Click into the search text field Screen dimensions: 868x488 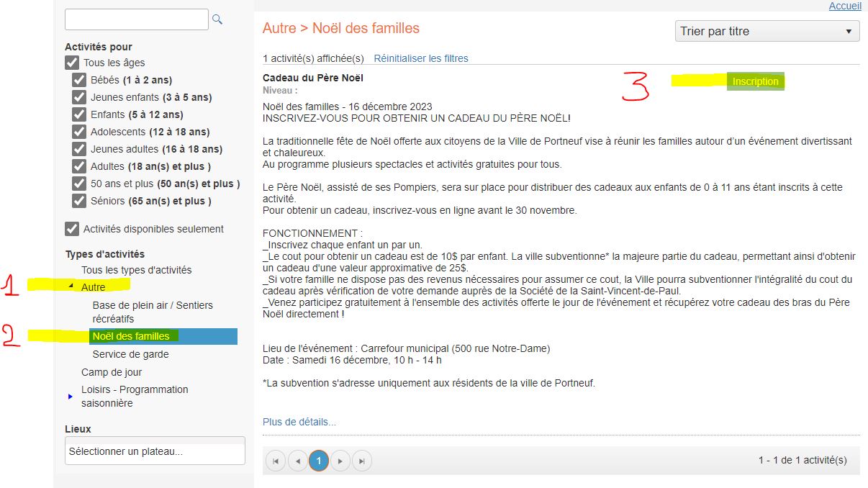point(136,19)
